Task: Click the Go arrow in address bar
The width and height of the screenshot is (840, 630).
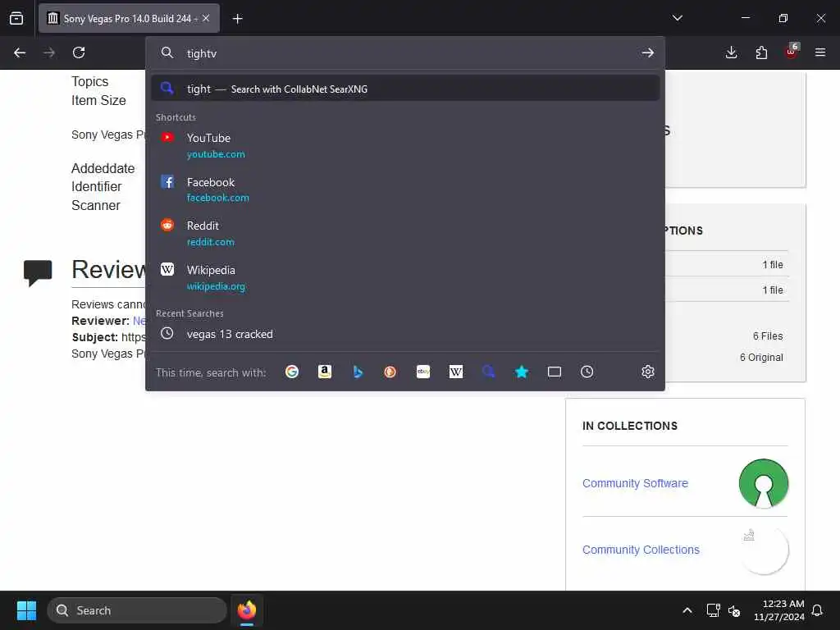Action: [x=648, y=52]
